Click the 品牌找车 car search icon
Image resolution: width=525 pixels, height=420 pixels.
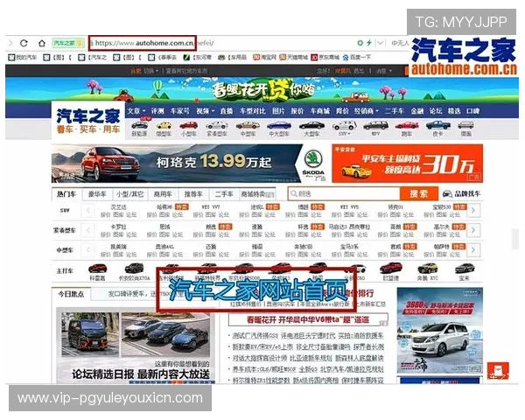coord(447,193)
